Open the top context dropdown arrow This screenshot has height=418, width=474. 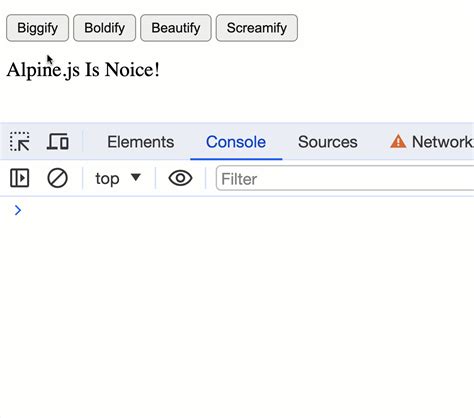[136, 177]
